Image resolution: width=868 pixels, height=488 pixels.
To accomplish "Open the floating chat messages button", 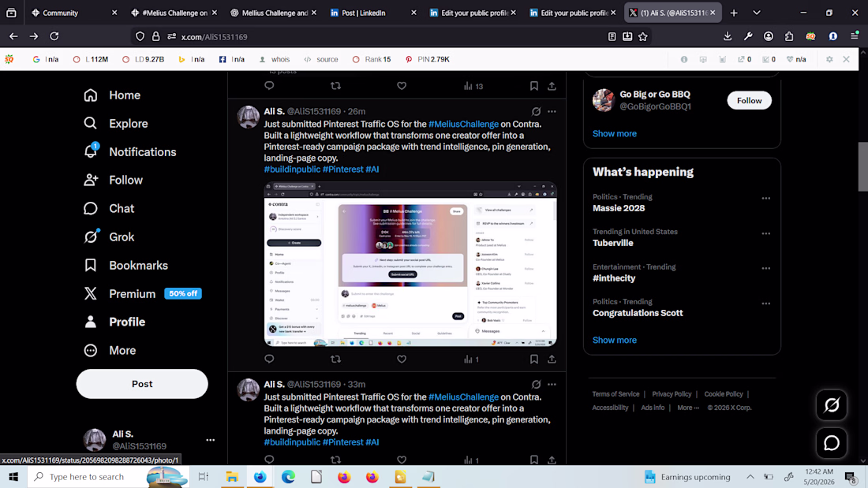I will [x=832, y=442].
